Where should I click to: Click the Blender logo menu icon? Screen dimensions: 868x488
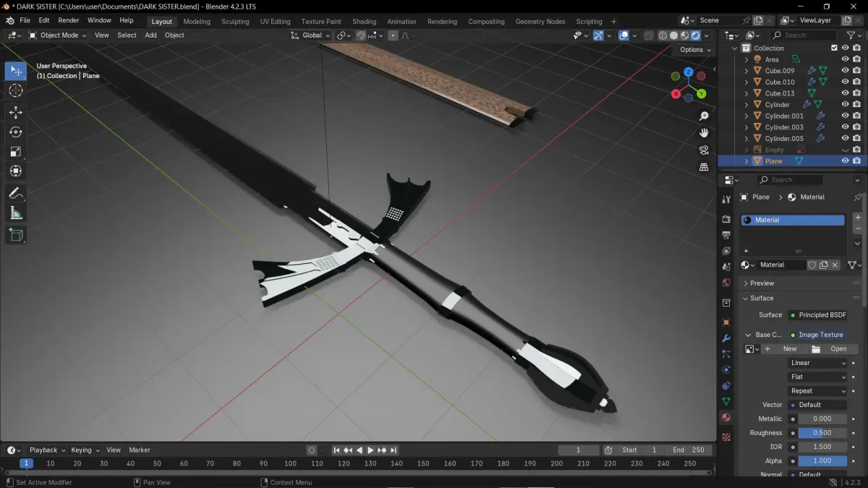coord(9,20)
